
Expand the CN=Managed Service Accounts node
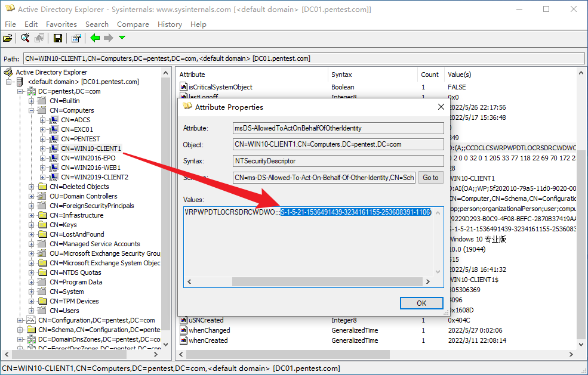click(32, 244)
